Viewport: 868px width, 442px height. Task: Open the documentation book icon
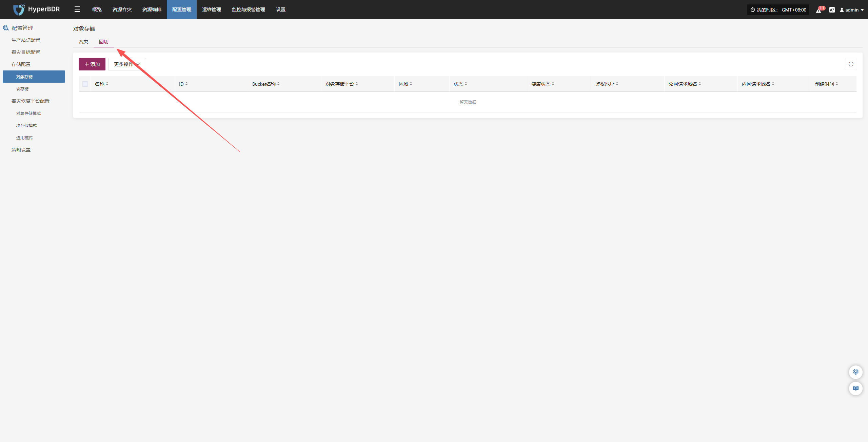point(855,388)
